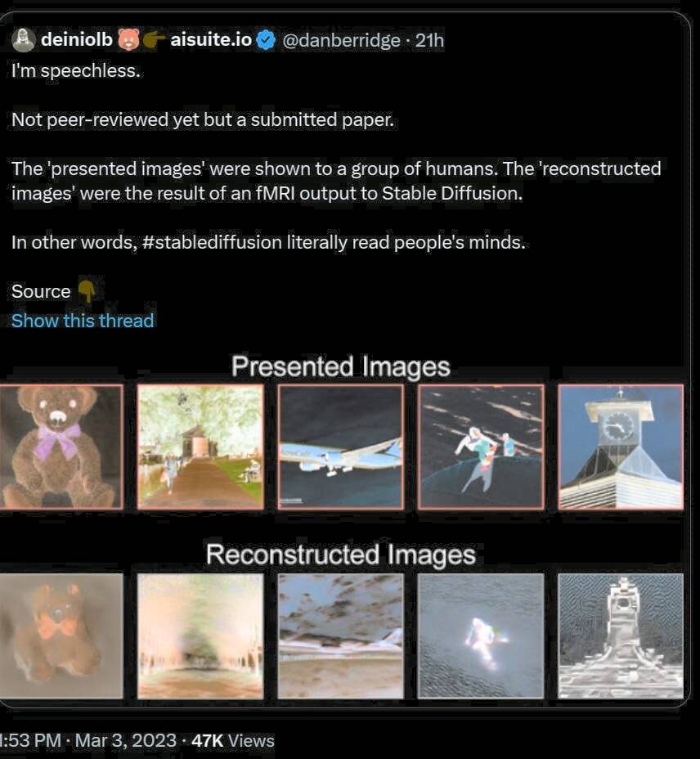Open the reconstructed clock tower image
The image size is (700, 759).
pos(621,636)
